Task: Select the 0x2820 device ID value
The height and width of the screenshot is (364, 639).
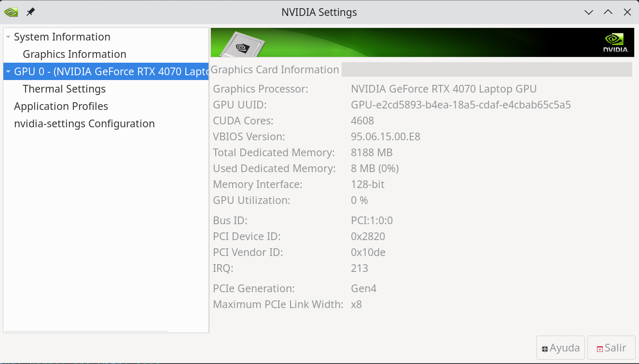Action: point(368,237)
